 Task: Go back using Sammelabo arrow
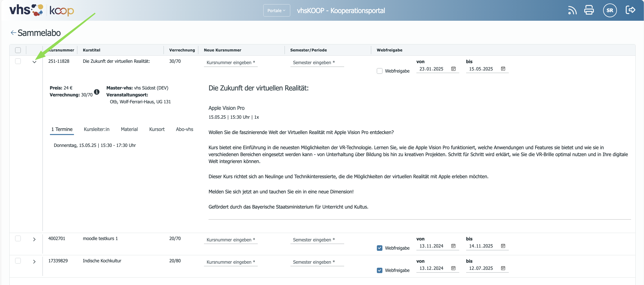click(13, 32)
